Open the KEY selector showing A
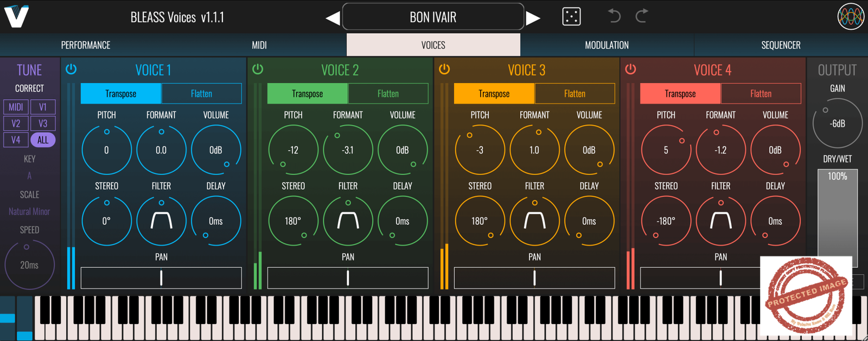The height and width of the screenshot is (341, 868). click(29, 176)
